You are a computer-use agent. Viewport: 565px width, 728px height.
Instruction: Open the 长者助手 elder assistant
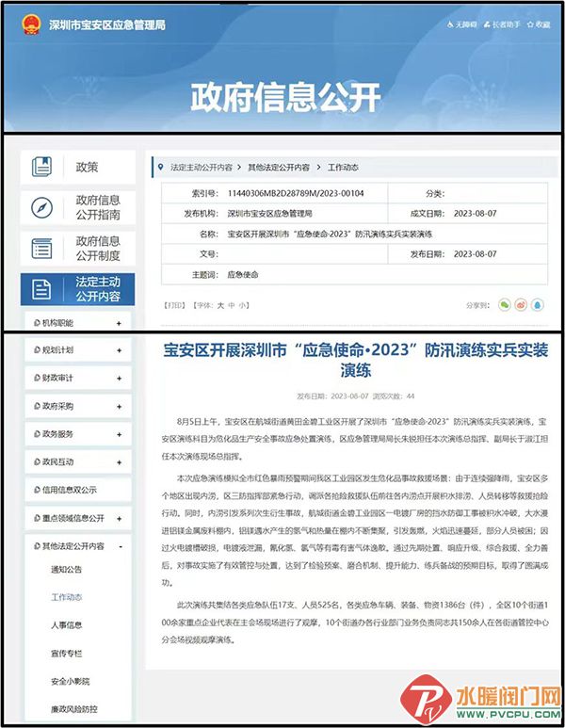[x=502, y=24]
